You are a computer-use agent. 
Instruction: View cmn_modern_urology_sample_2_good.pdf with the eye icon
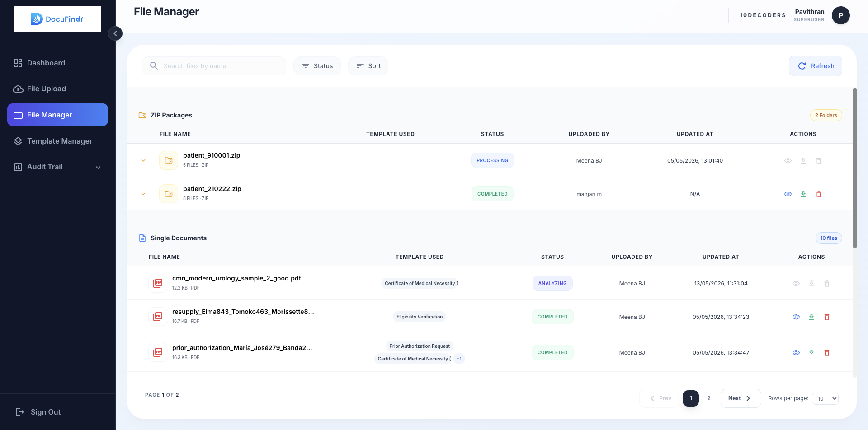(x=796, y=284)
